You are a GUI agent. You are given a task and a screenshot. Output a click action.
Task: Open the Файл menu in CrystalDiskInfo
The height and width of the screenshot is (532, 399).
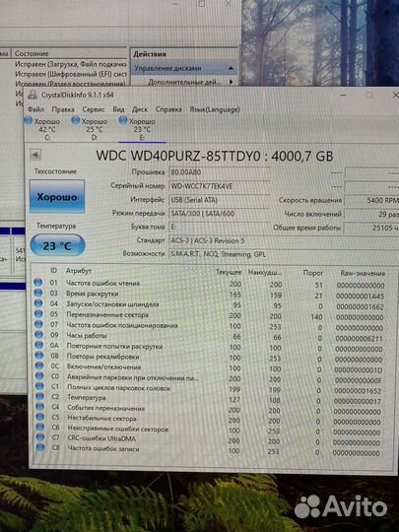35,109
